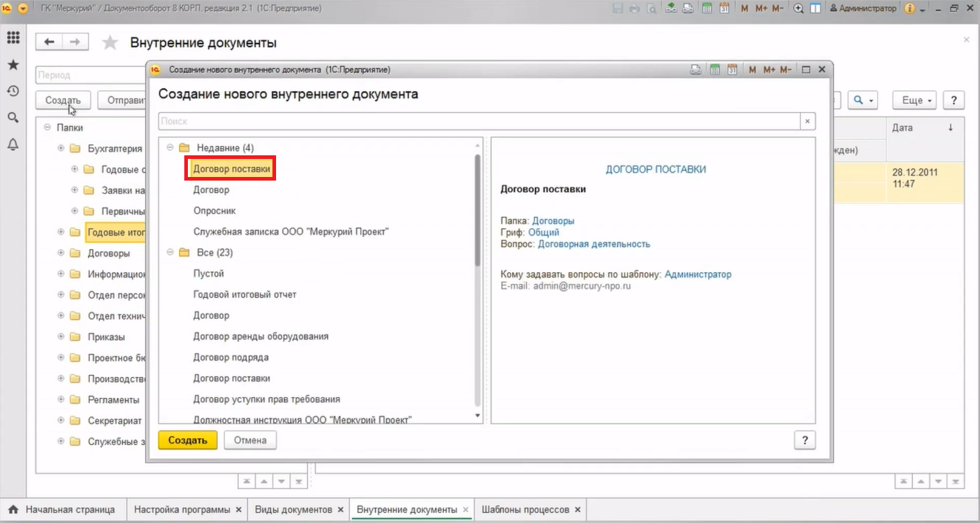Image resolution: width=980 pixels, height=523 pixels.
Task: Expand the Регламенты folder
Action: coord(61,399)
